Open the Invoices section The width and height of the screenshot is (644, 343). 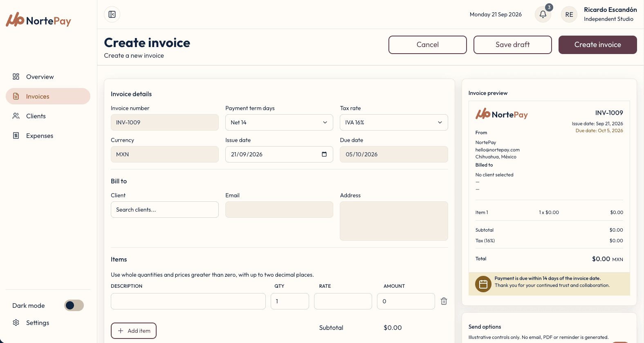coord(48,96)
